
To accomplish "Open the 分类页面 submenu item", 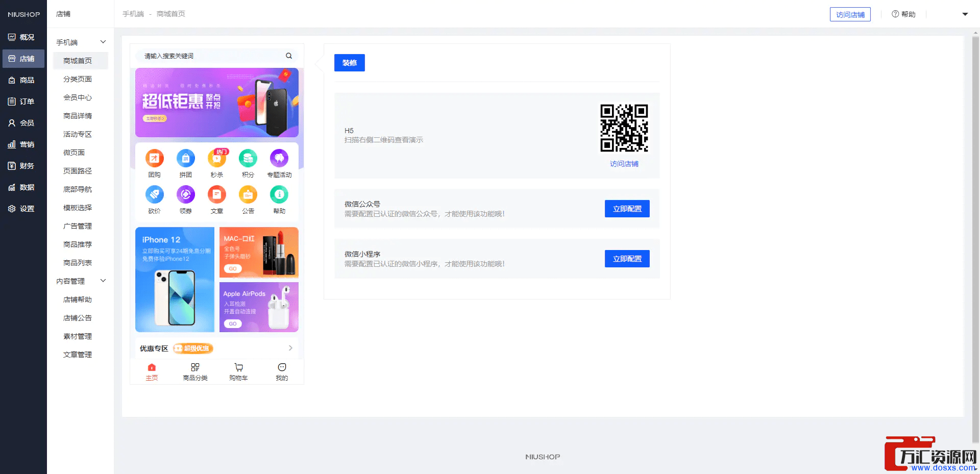I will (78, 79).
